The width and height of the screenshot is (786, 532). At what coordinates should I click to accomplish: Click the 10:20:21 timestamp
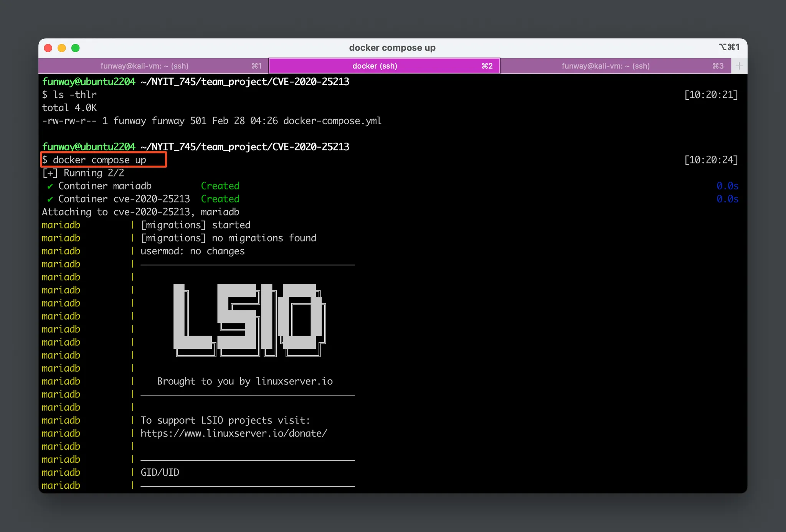711,95
